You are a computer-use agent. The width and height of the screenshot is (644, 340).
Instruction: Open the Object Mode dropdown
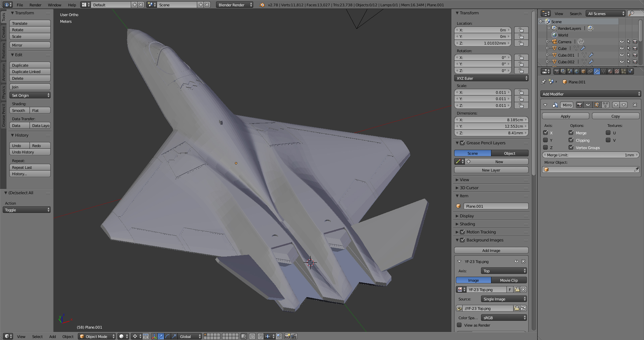97,336
